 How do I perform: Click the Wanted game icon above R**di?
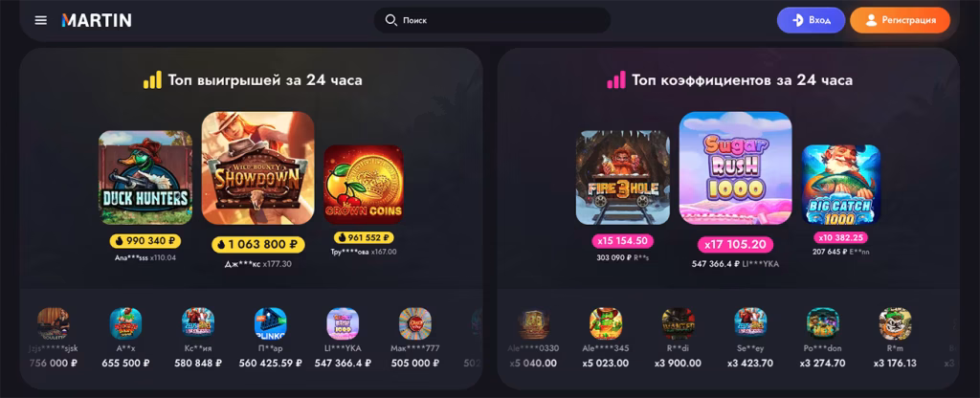(679, 323)
